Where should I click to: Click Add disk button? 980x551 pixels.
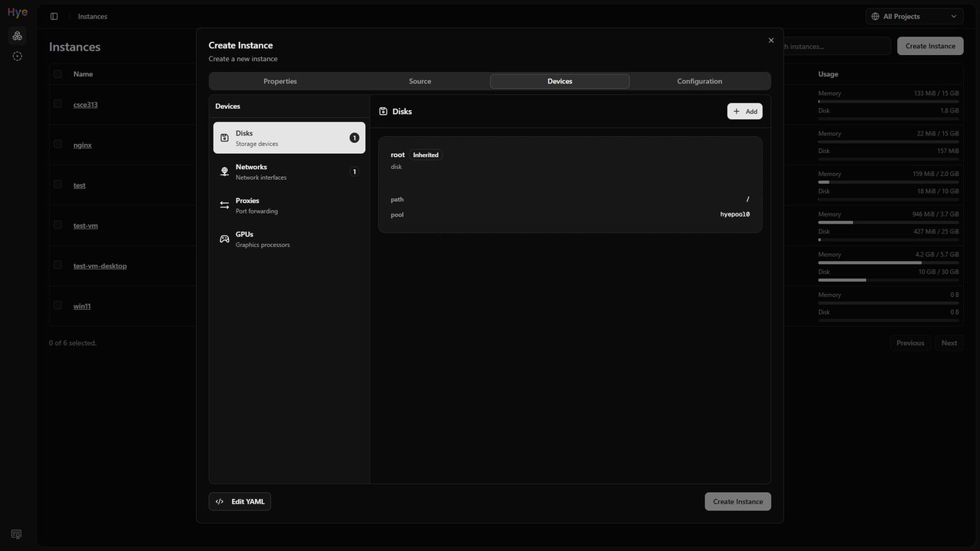tap(745, 111)
